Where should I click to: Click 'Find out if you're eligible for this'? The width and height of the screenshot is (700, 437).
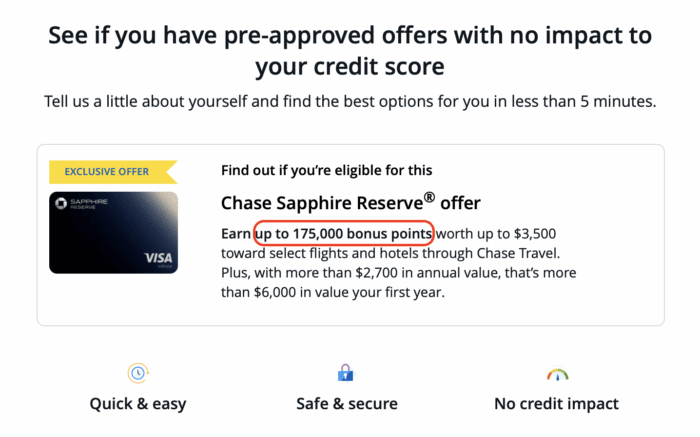(x=326, y=170)
